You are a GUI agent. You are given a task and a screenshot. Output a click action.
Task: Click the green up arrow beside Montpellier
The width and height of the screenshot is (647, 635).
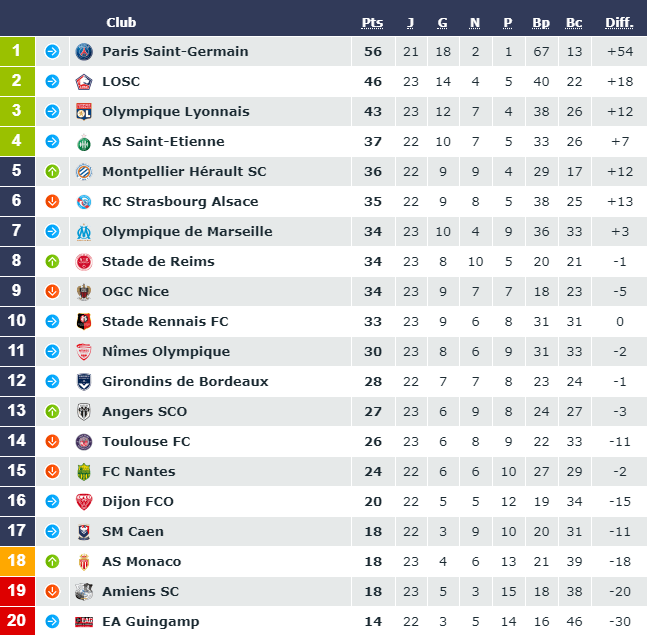click(x=52, y=172)
